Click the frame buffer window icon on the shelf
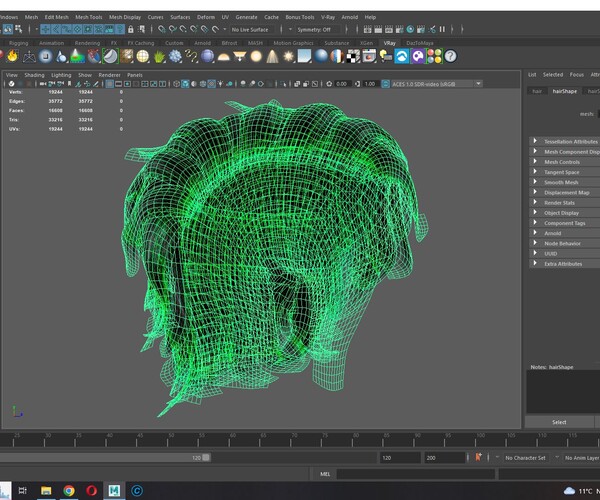This screenshot has height=500, width=600. [369, 56]
